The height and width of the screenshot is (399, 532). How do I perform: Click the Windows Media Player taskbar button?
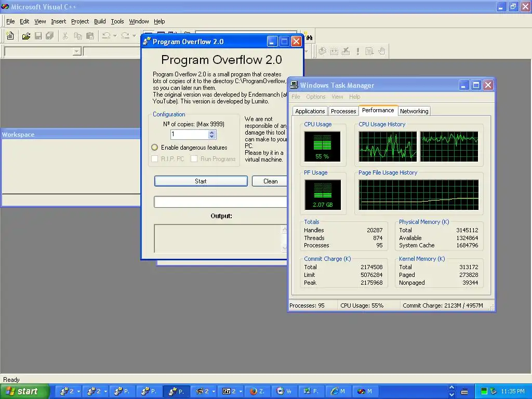284,391
